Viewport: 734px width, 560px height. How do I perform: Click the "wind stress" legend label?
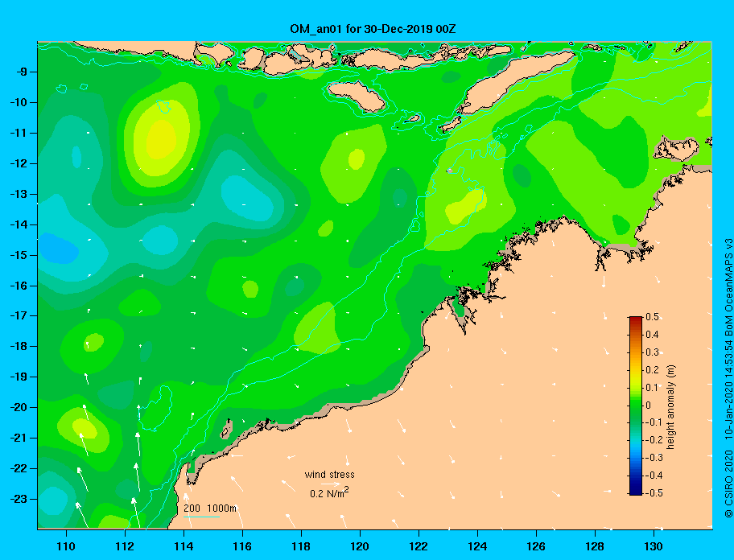click(x=329, y=475)
